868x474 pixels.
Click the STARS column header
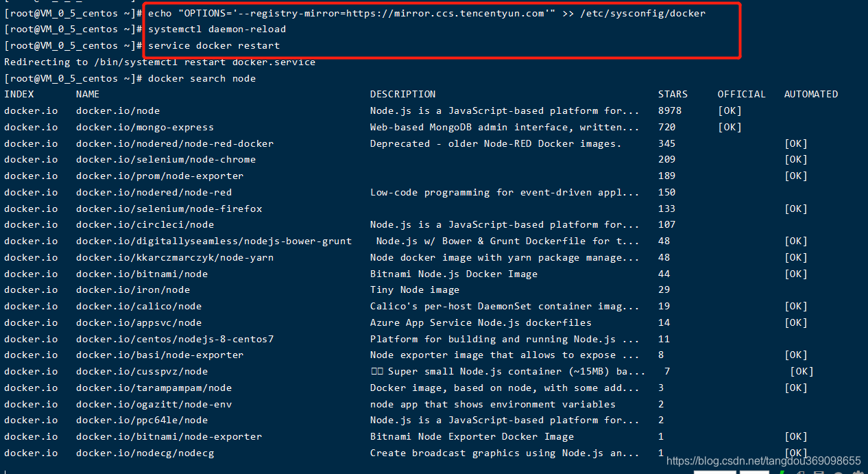[673, 94]
